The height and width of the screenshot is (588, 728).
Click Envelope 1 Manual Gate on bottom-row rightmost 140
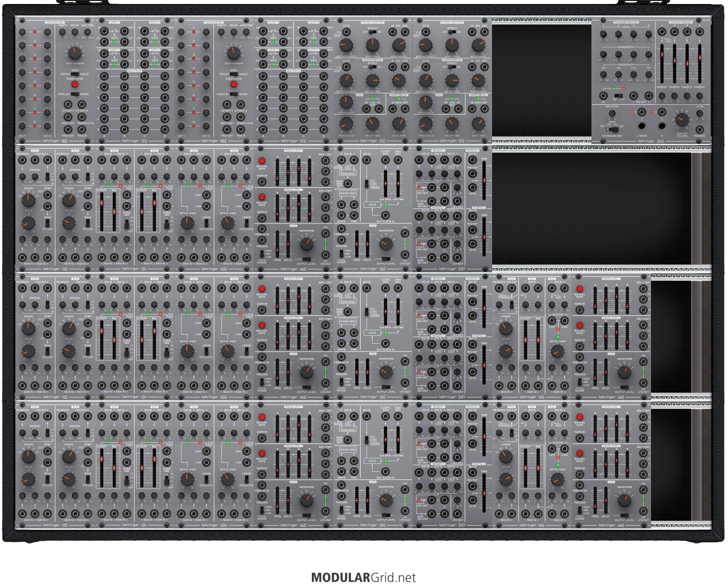click(x=580, y=417)
